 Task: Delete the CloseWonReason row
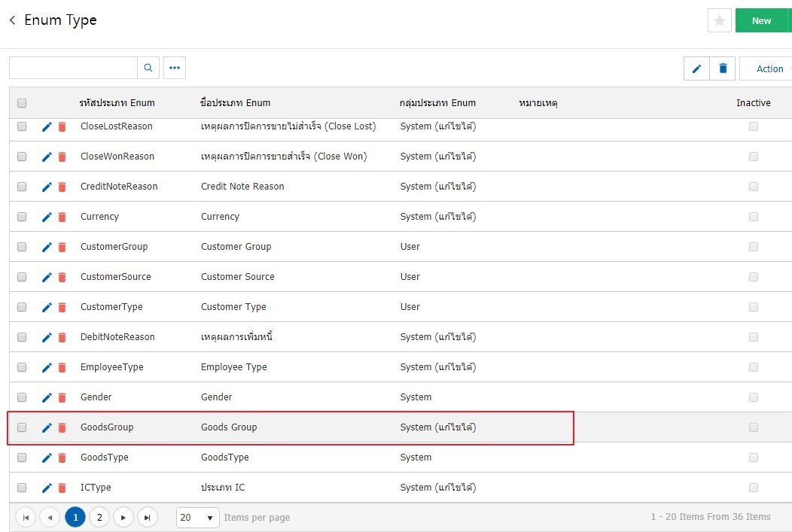tap(62, 157)
